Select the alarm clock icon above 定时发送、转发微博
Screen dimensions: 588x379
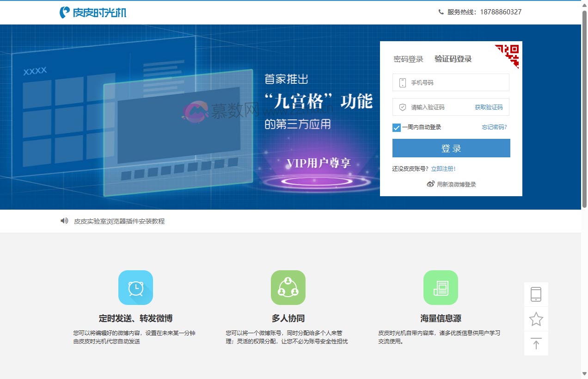click(136, 287)
